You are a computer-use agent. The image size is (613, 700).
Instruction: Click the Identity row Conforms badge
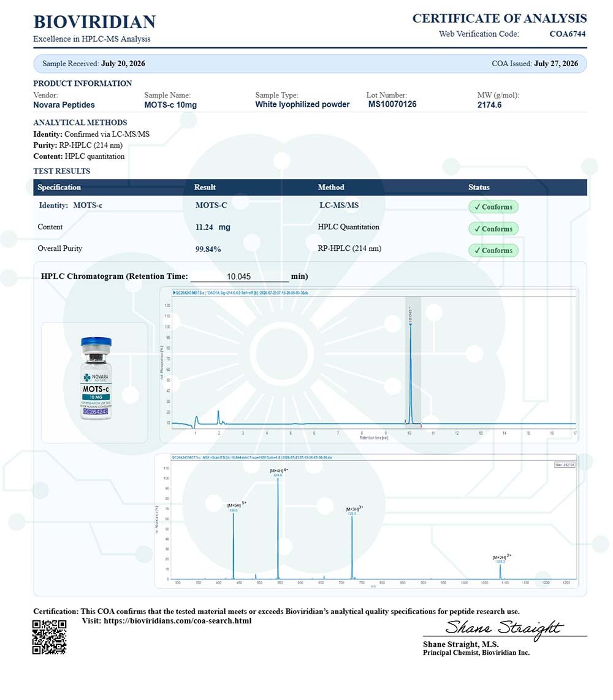[x=493, y=207]
